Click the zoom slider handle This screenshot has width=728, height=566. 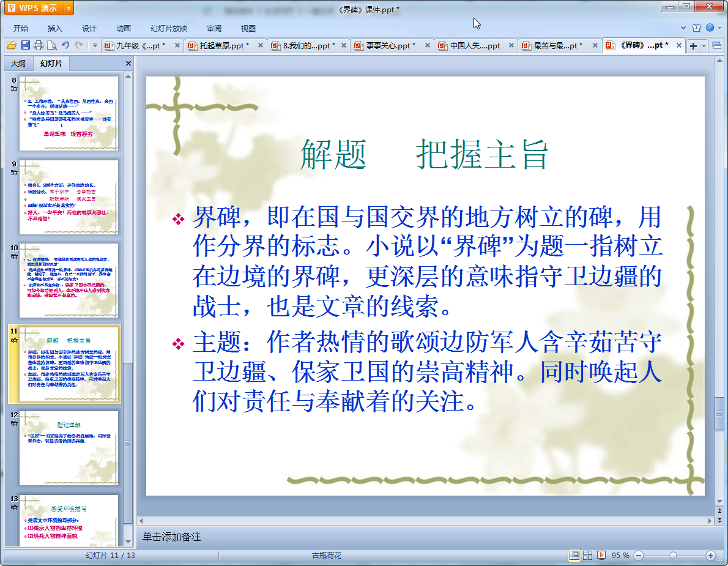pos(673,556)
